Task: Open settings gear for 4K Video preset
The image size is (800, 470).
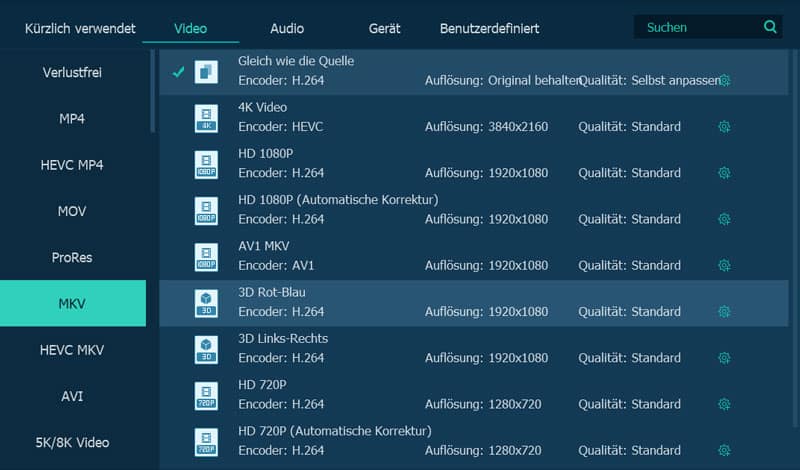Action: [x=724, y=127]
